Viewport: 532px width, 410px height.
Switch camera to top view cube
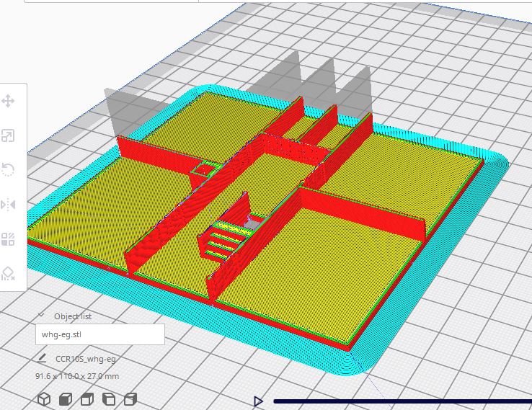(87, 399)
